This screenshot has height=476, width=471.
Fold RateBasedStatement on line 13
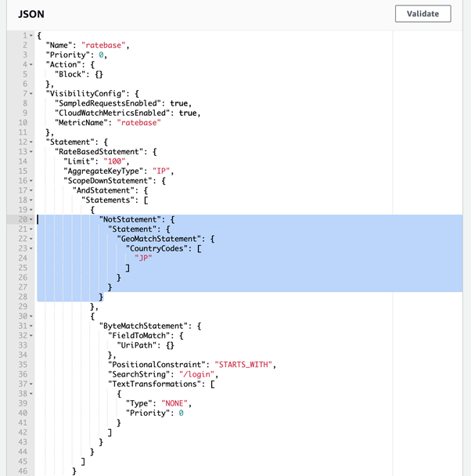click(x=31, y=151)
